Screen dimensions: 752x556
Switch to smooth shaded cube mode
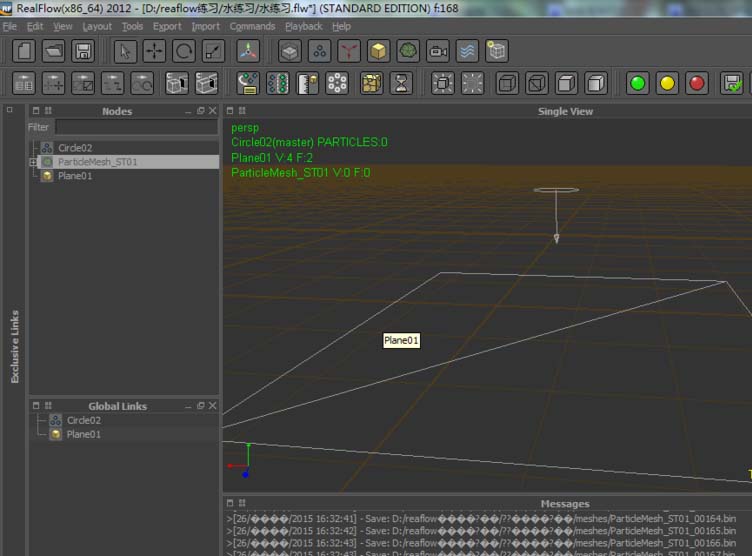pyautogui.click(x=595, y=83)
